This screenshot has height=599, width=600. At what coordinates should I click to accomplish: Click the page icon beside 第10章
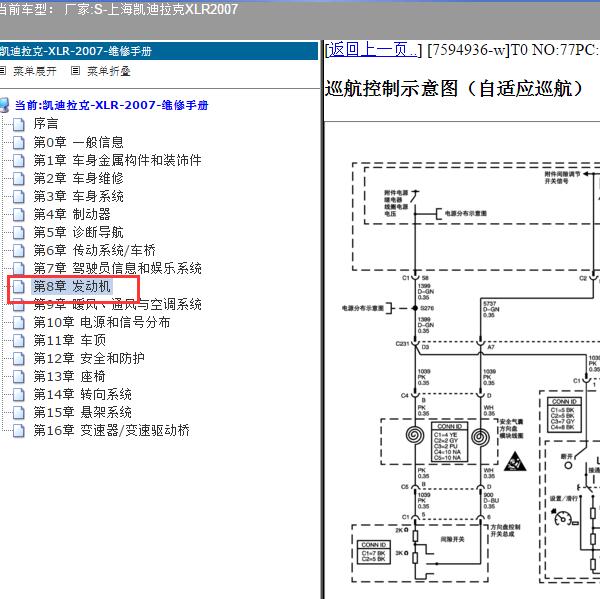18,323
